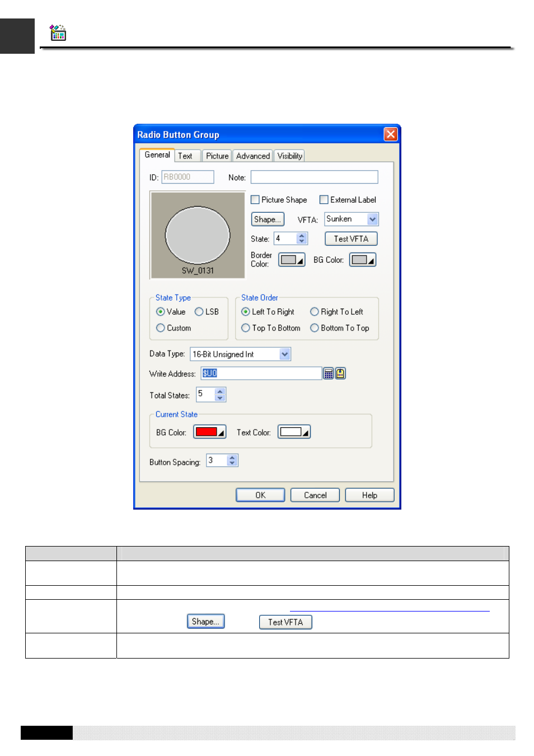Open the Border Color swatch picker

(x=292, y=260)
